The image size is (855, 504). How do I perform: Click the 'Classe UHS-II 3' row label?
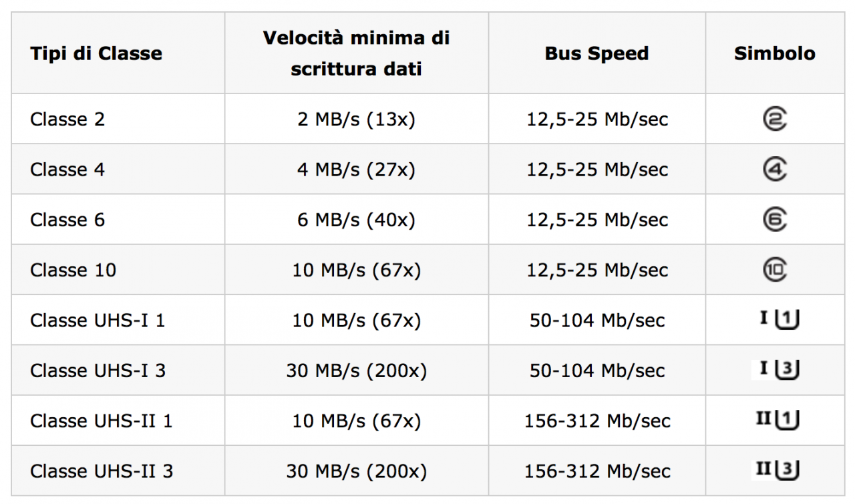click(x=102, y=471)
